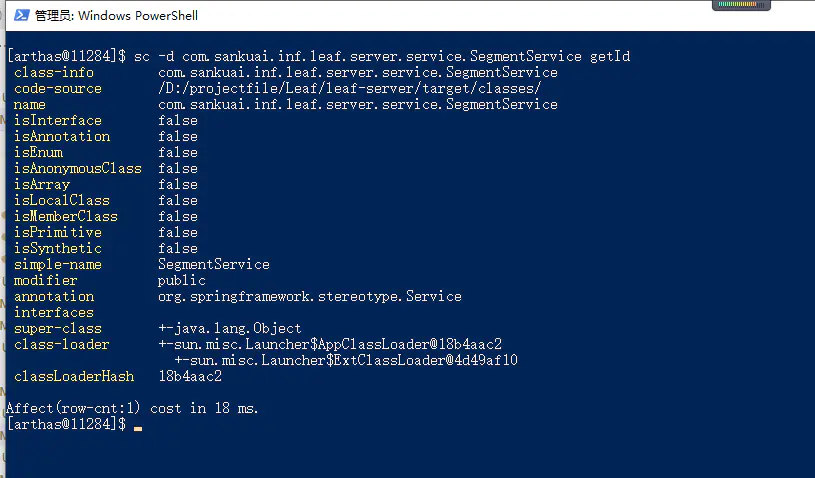Click the code-source path /D:/projectfile/Leaf

349,88
